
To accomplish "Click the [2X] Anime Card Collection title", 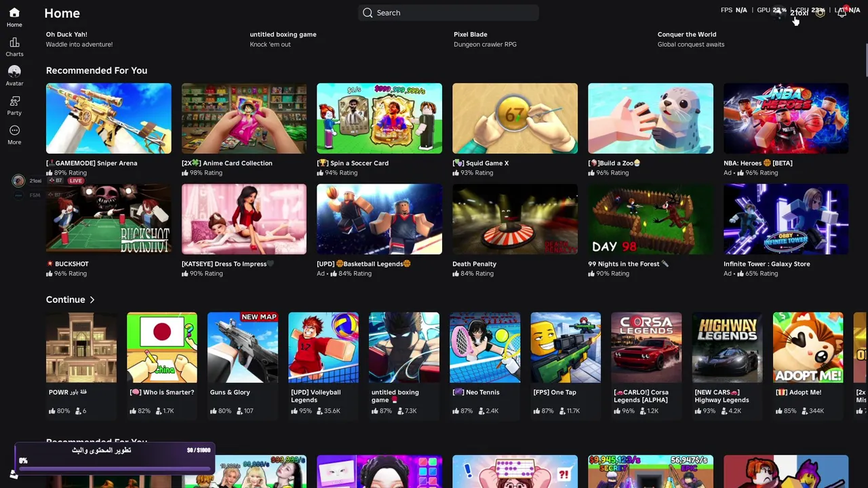I will (x=227, y=163).
